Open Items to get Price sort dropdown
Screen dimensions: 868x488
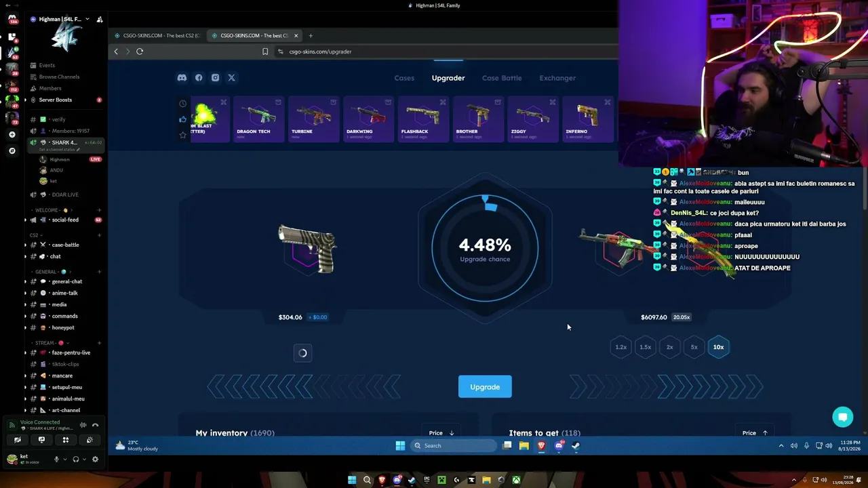pos(755,432)
